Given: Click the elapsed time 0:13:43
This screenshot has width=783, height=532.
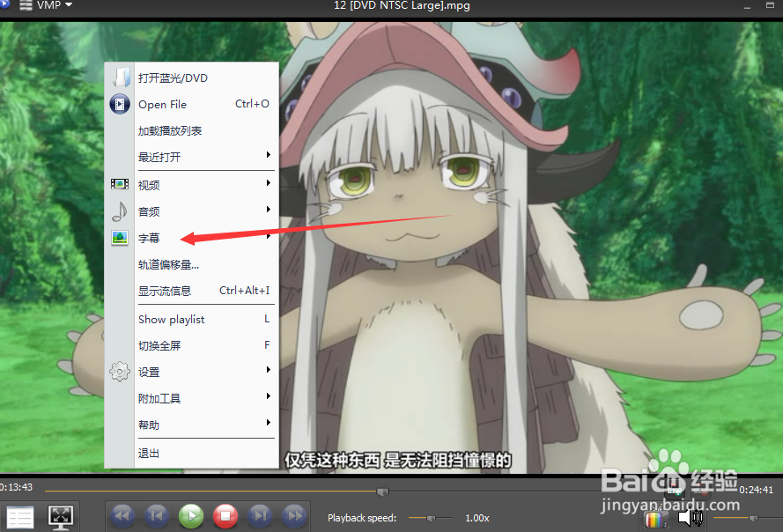Looking at the screenshot, I should [16, 487].
